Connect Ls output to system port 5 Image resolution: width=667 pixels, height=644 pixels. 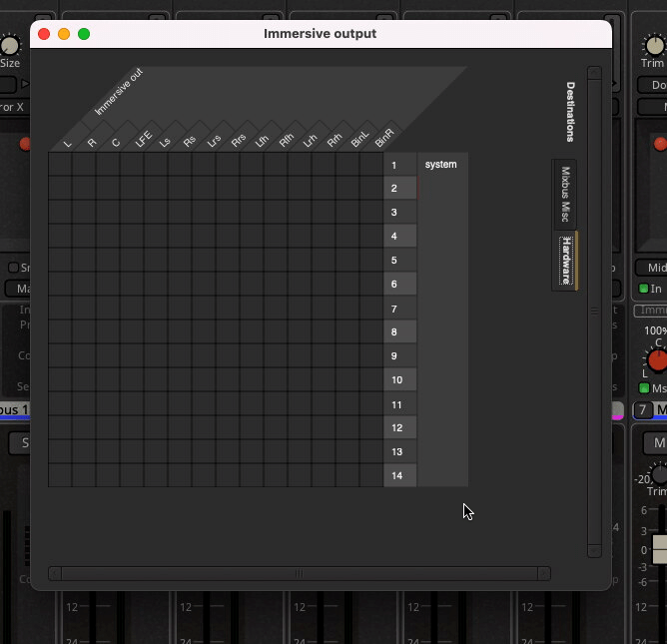pos(156,260)
